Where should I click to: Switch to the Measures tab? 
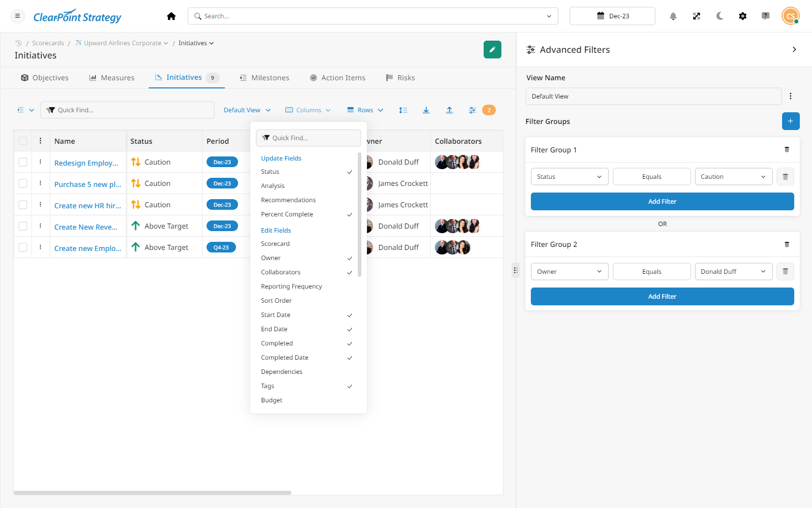coord(112,78)
